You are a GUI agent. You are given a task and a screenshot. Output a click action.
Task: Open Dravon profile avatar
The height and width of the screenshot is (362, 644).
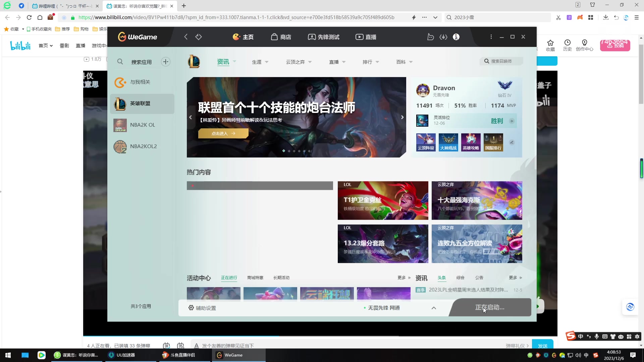pos(423,90)
